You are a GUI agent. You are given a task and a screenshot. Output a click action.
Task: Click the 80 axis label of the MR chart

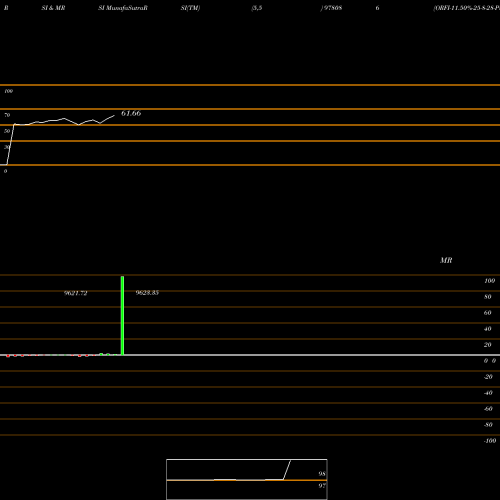(x=487, y=297)
